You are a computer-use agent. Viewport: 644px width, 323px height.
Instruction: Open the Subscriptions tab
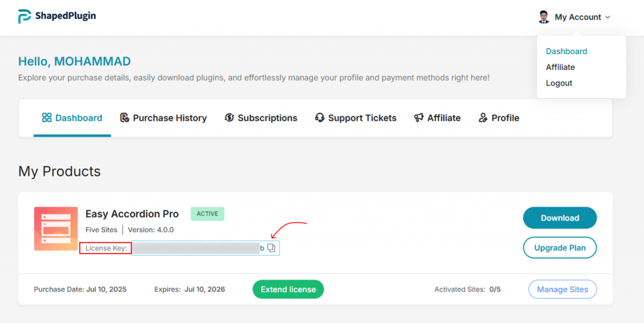click(x=267, y=118)
